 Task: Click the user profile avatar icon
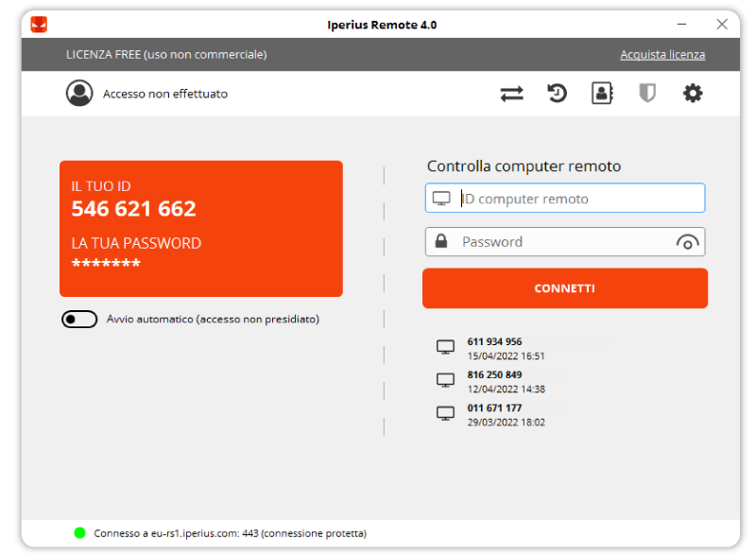(79, 94)
